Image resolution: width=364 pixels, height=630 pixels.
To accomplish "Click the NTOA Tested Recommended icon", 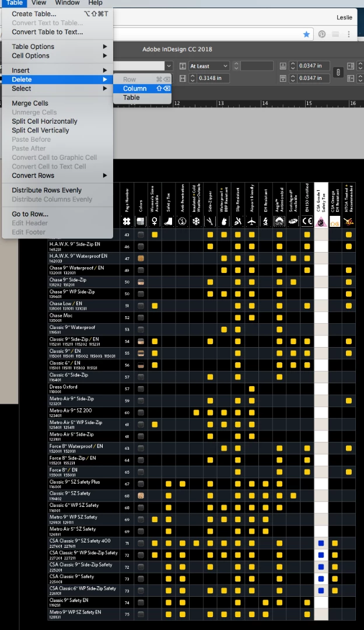I will (x=349, y=222).
